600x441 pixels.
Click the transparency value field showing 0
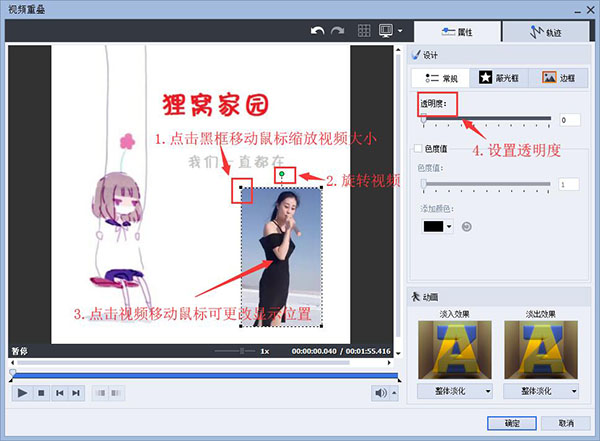click(570, 120)
